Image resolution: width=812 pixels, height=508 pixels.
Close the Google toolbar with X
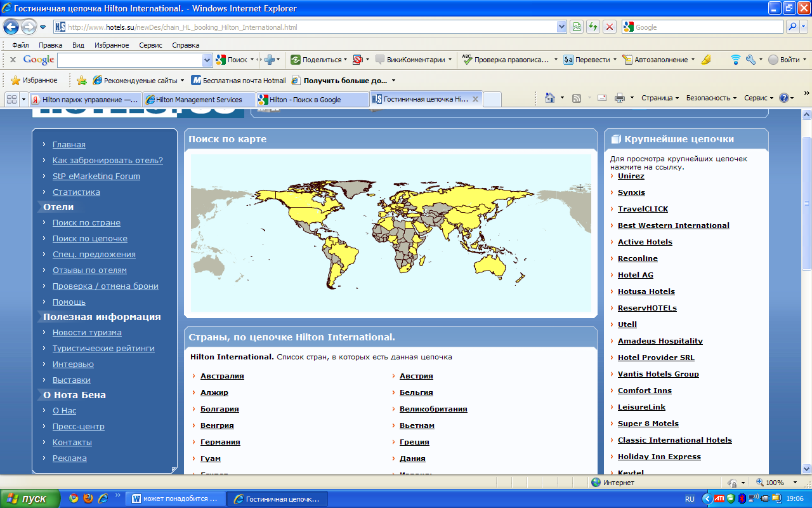pos(13,60)
